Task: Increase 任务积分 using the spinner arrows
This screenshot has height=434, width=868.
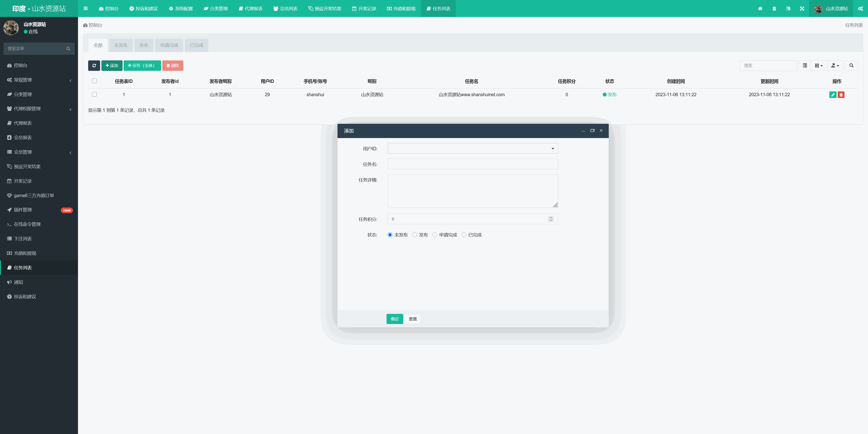Action: pyautogui.click(x=551, y=217)
